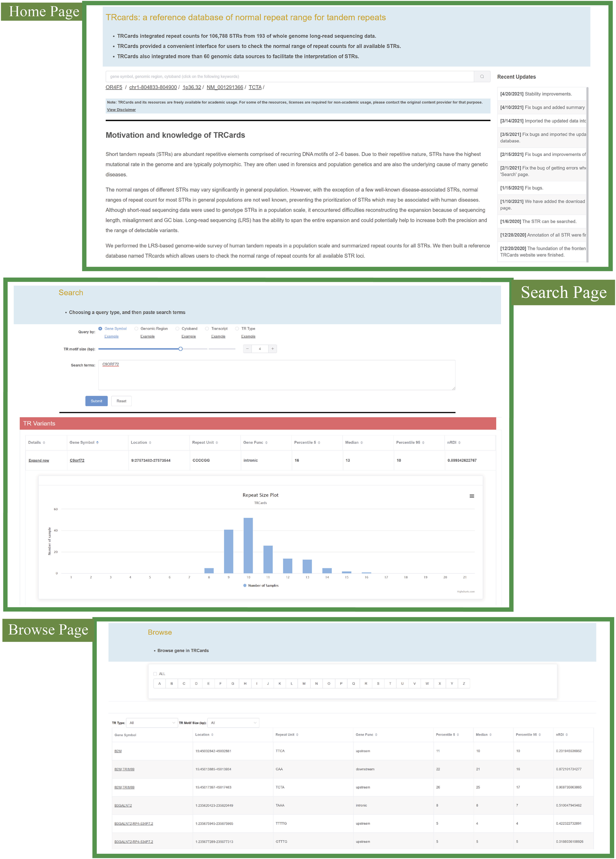Click the plus stepper for motif size
Image resolution: width=616 pixels, height=859 pixels.
click(272, 349)
